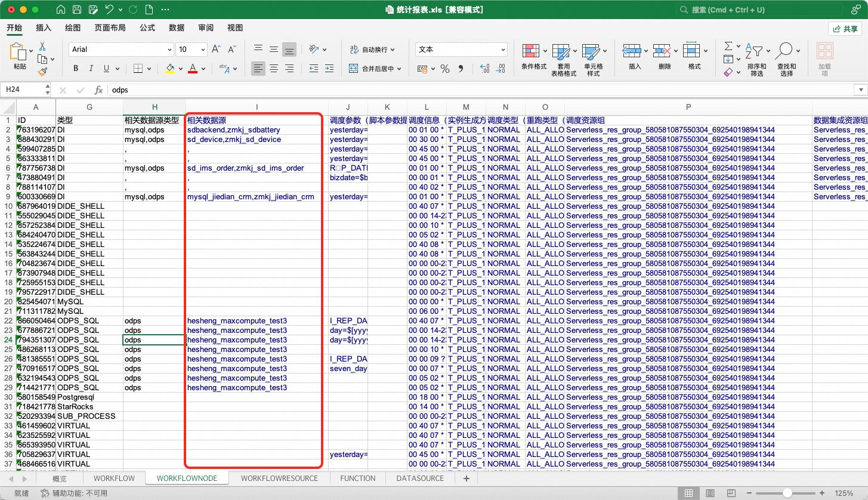The width and height of the screenshot is (868, 500).
Task: Click the accounting currency format icon
Action: (422, 69)
